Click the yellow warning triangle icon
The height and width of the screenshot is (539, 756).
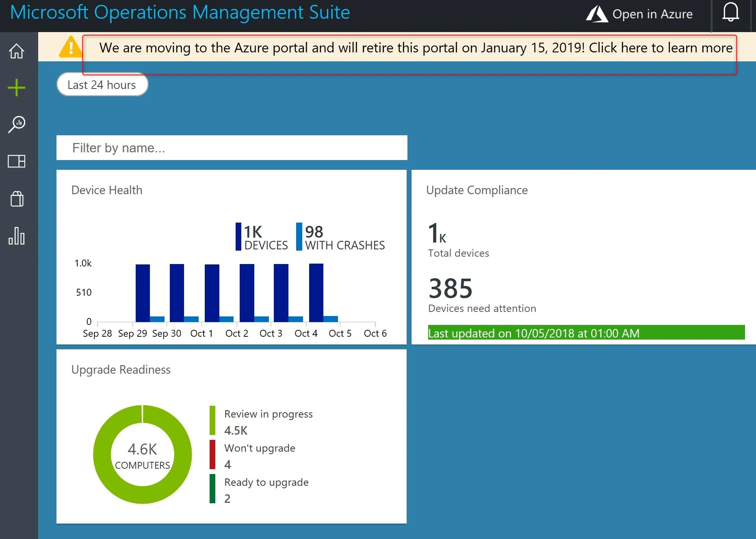click(x=71, y=47)
